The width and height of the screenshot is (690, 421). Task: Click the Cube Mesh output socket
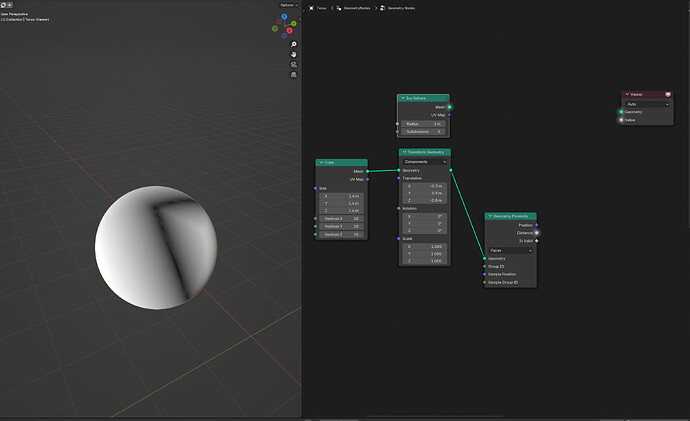coord(367,171)
